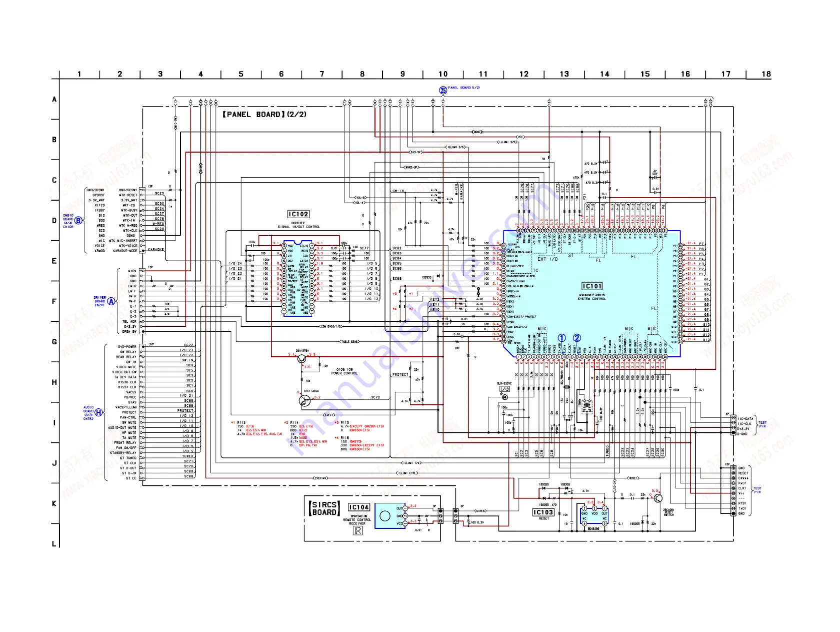Click the TABLE SENS signal label
The height and width of the screenshot is (632, 840).
pos(349,342)
